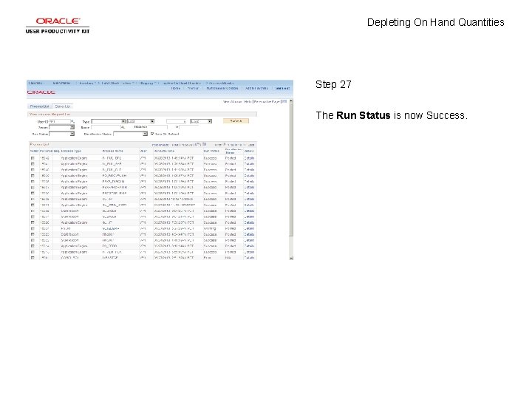
Task: Tick the Select checkbox of the first process row
Action: pos(33,158)
